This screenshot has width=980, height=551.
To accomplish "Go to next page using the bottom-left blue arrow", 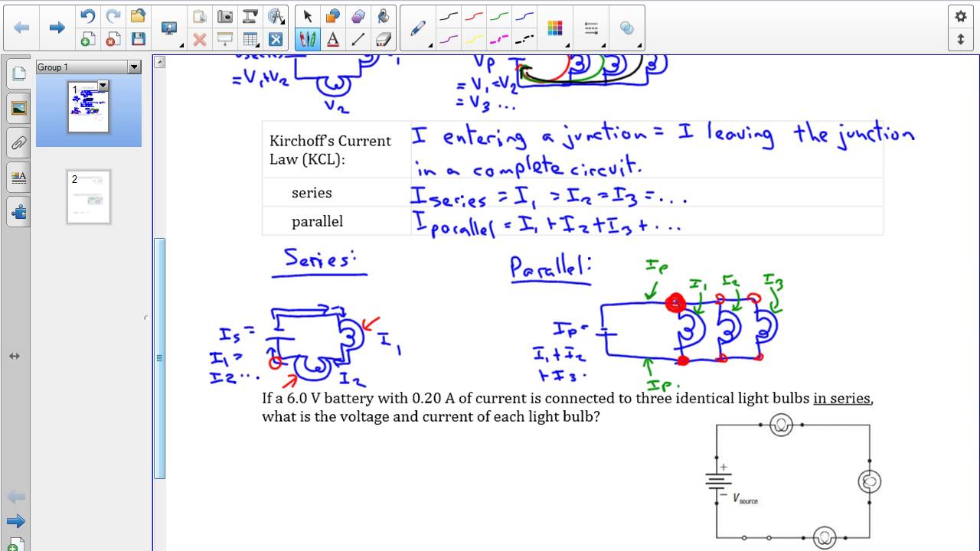I will coord(15,522).
